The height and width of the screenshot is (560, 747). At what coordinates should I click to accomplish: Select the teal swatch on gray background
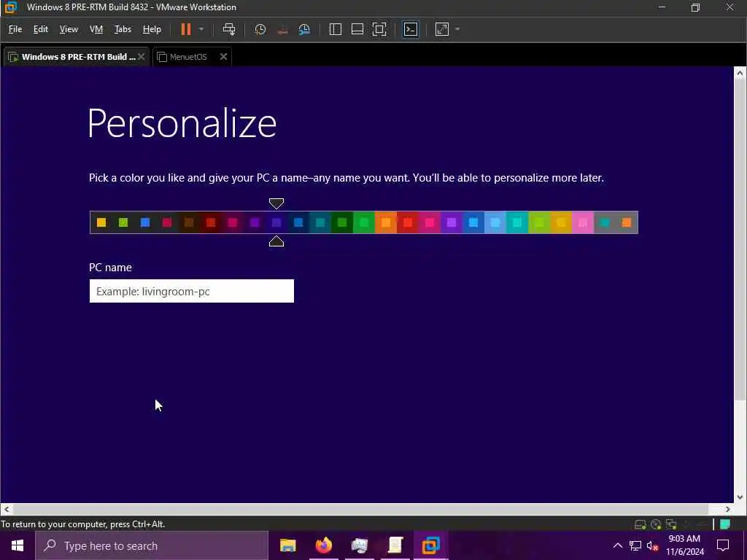pyautogui.click(x=605, y=222)
